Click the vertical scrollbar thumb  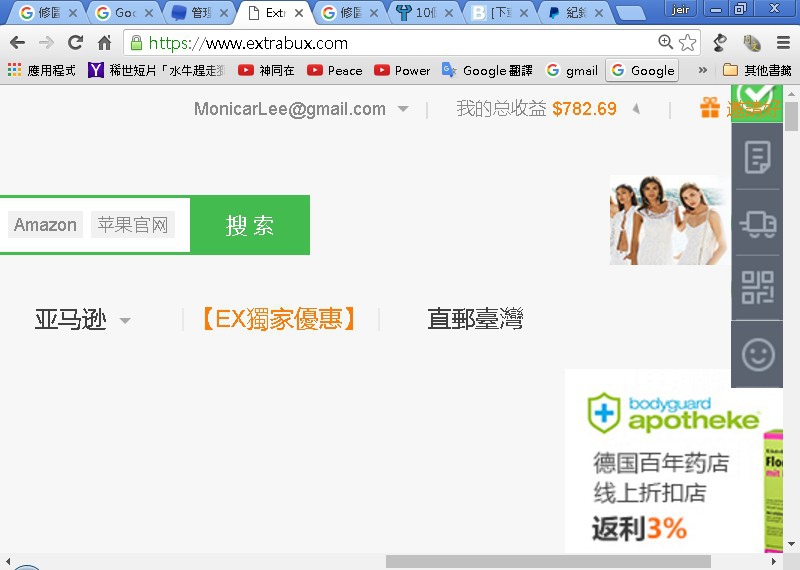[x=791, y=116]
